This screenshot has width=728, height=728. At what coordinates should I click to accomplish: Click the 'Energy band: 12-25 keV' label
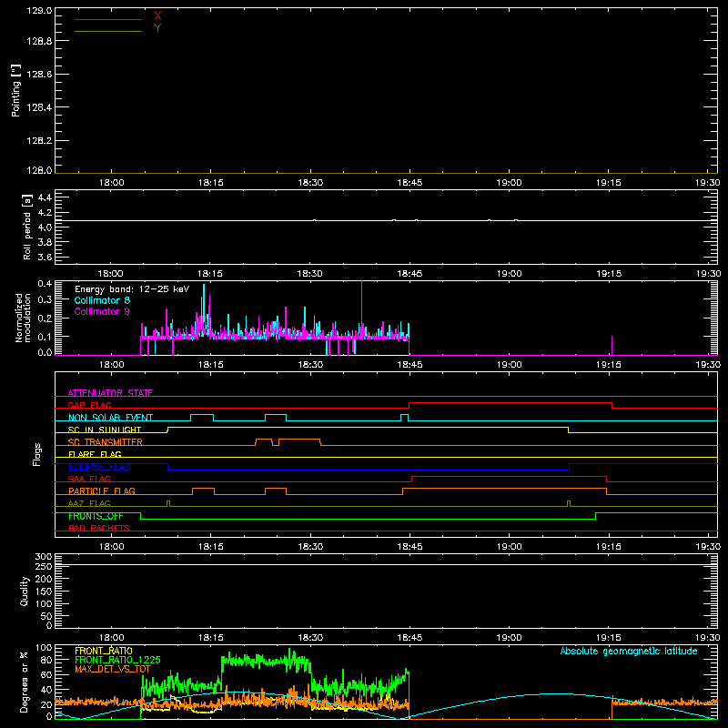tap(132, 289)
